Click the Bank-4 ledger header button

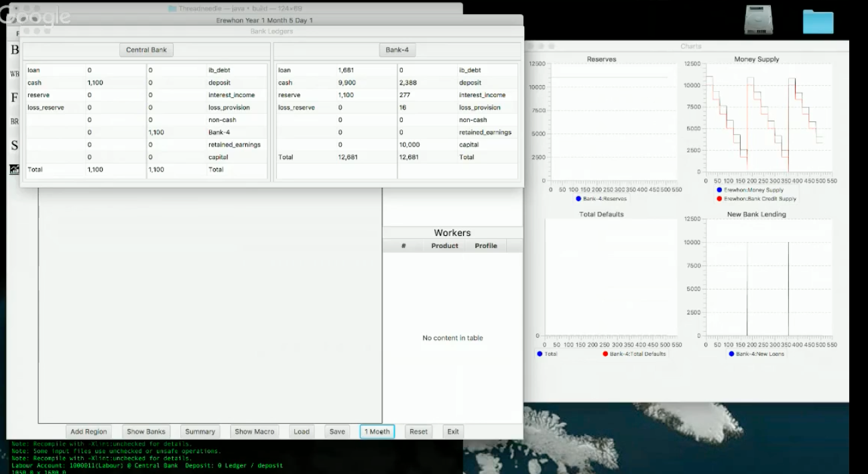coord(397,50)
